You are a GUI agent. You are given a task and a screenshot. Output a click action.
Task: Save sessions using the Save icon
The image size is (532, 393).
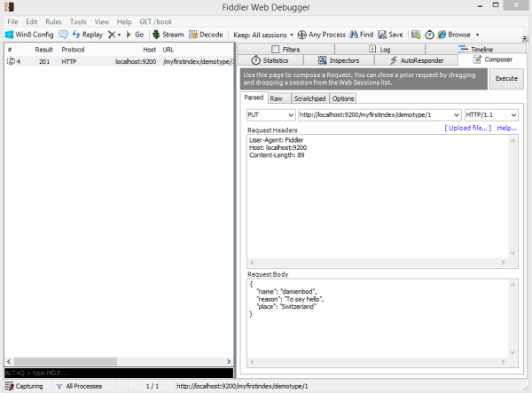[x=382, y=35]
